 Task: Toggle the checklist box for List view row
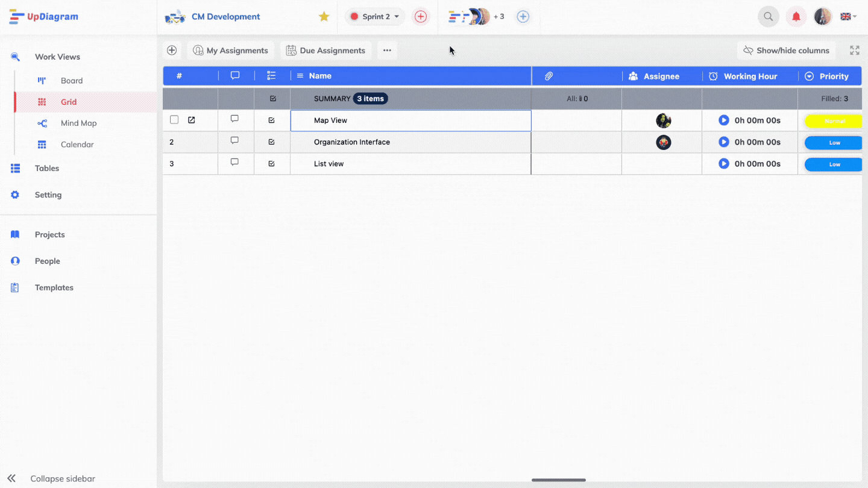(x=271, y=163)
